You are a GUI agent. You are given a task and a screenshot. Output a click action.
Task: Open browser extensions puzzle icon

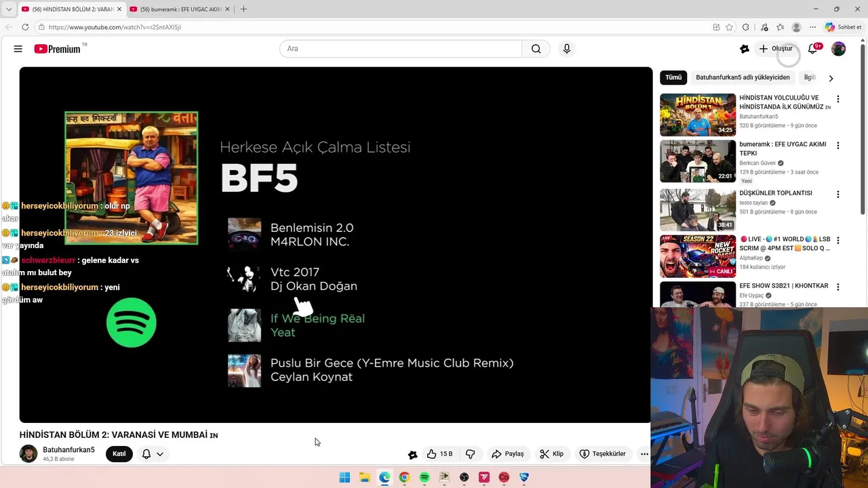click(746, 27)
